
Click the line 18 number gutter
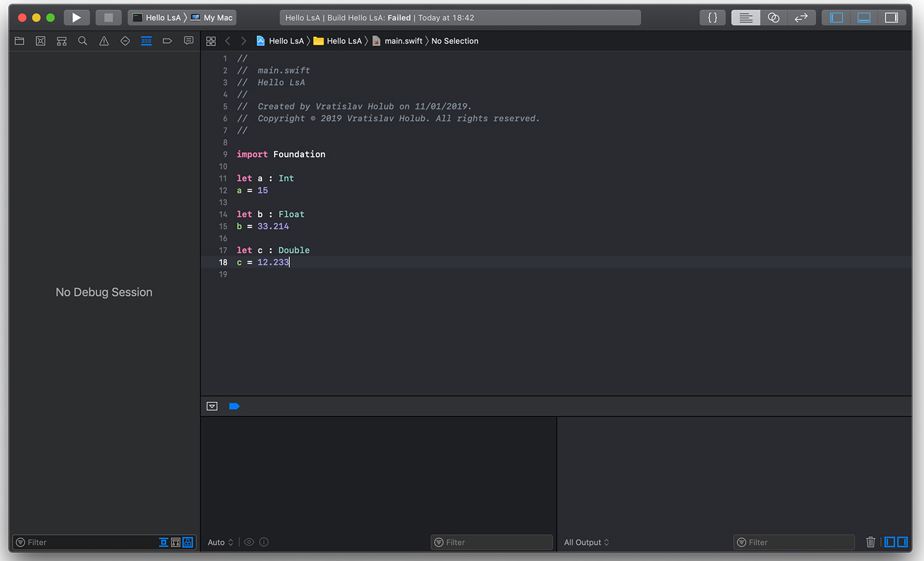tap(223, 263)
